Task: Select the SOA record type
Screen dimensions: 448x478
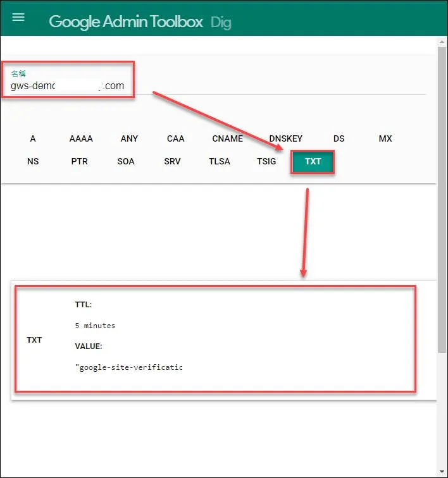Action: [x=126, y=161]
